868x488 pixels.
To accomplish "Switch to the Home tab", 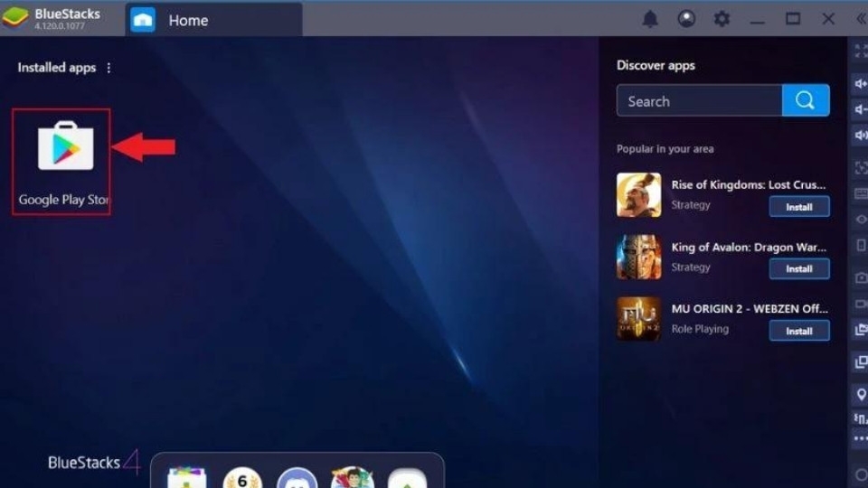I will point(213,21).
